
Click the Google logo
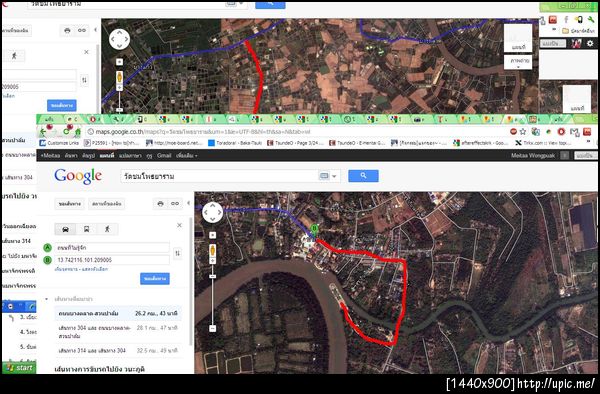[x=78, y=176]
